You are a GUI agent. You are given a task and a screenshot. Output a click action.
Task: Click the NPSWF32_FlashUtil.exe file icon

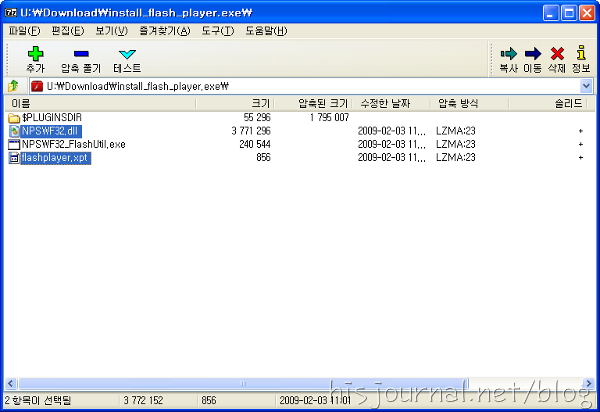click(14, 144)
